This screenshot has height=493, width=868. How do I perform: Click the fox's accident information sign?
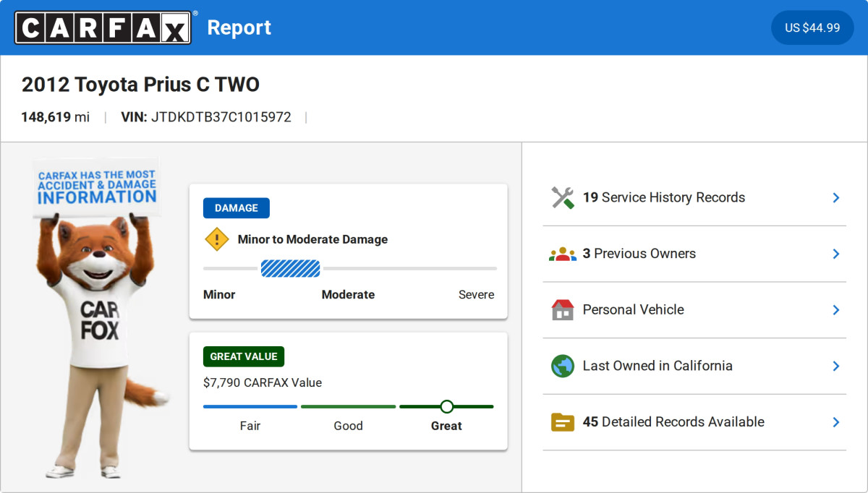click(x=97, y=187)
